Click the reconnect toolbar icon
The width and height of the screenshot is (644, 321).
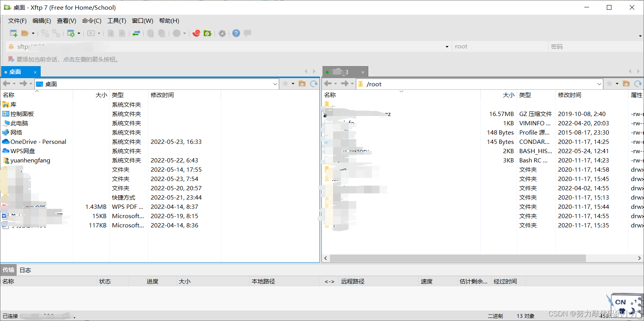45,33
